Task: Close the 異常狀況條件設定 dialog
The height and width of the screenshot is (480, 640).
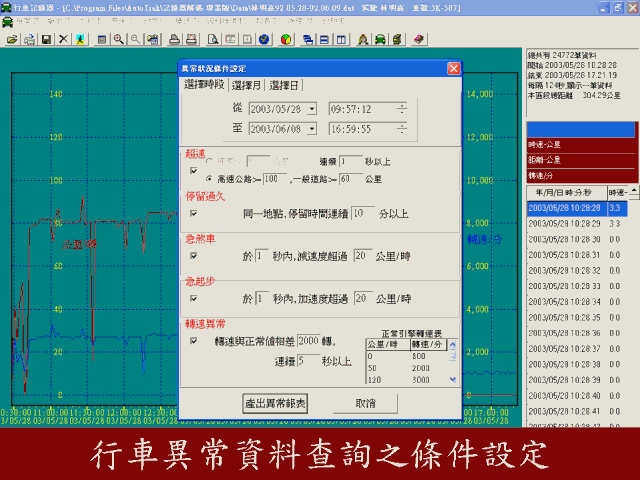Action: pyautogui.click(x=453, y=69)
